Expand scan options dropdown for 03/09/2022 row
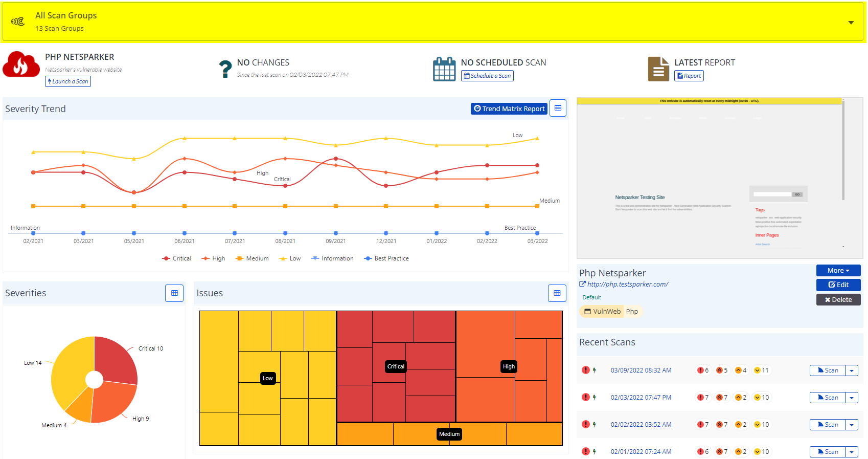 852,370
